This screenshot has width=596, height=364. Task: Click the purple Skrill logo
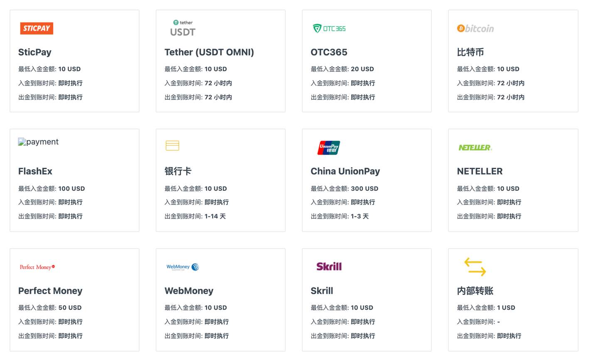click(x=329, y=266)
